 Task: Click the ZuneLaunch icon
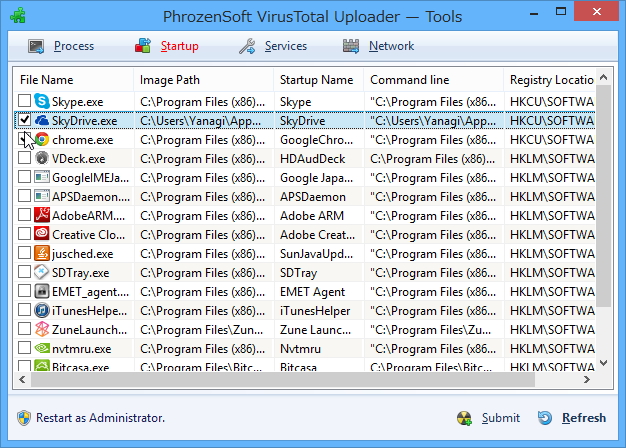pos(42,329)
